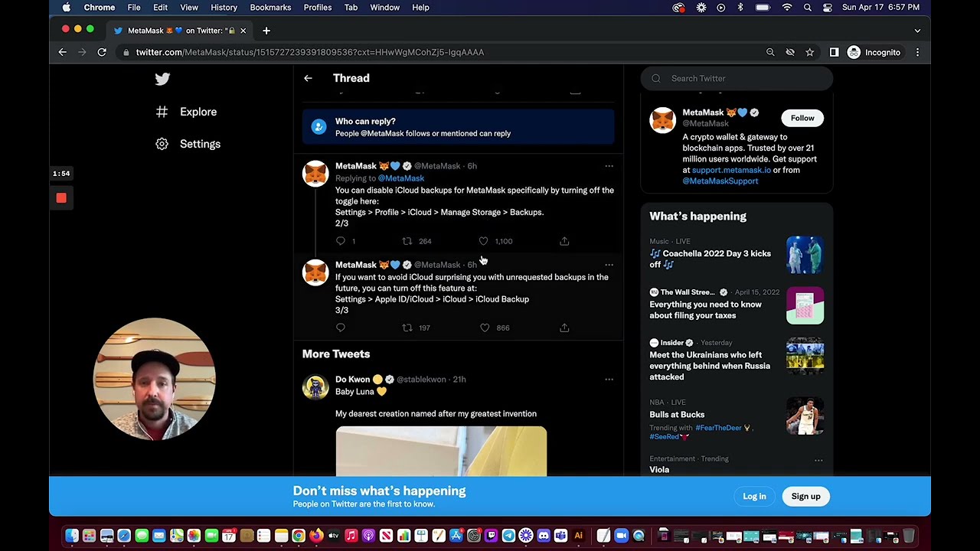Open Do Kwon's profile avatar

315,387
